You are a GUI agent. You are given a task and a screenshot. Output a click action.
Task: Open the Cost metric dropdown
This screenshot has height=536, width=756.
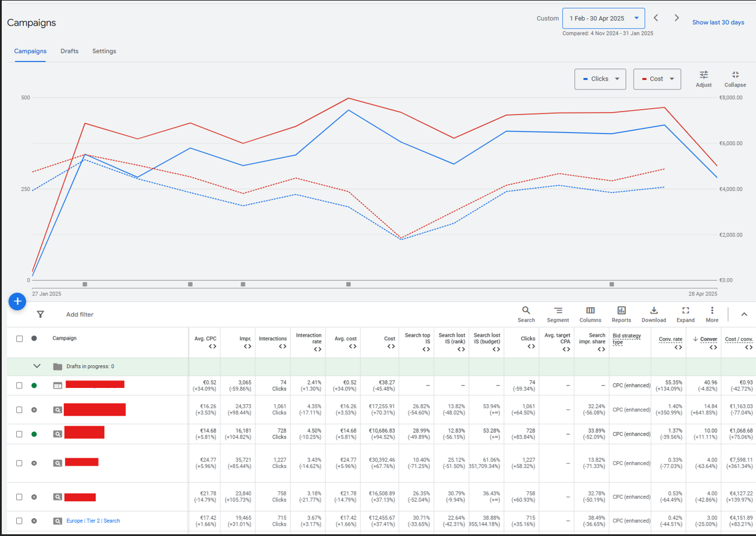coord(657,79)
